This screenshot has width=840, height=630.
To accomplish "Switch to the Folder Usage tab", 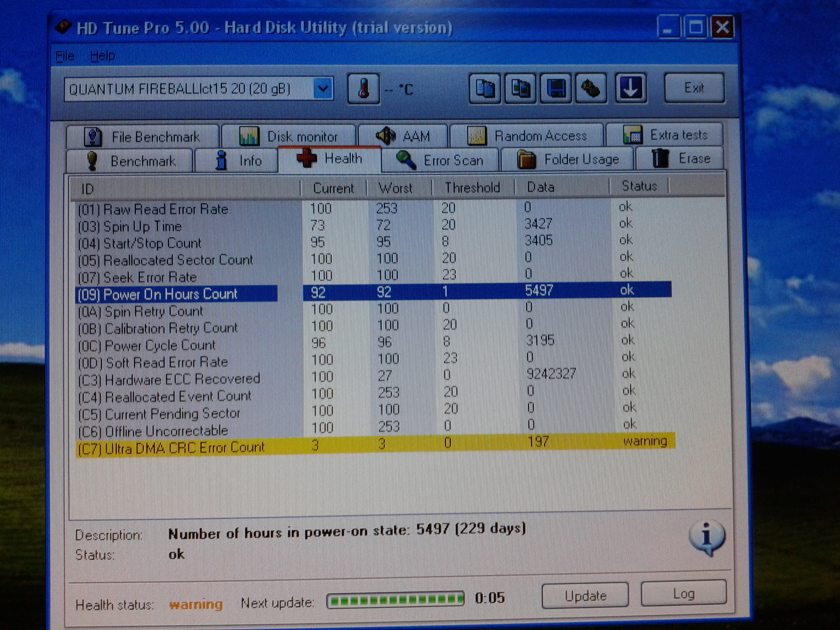I will pyautogui.click(x=567, y=159).
